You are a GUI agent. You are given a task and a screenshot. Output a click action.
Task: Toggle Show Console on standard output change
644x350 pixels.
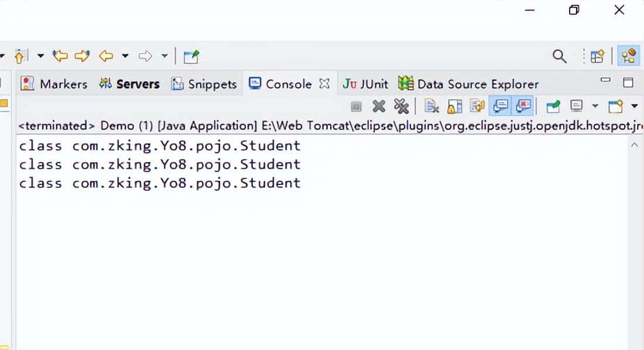click(x=500, y=106)
